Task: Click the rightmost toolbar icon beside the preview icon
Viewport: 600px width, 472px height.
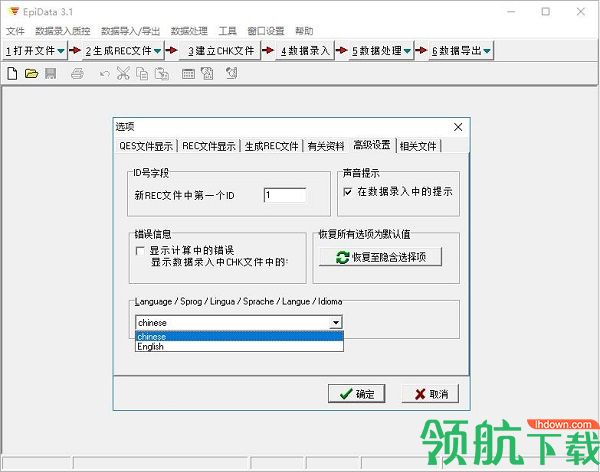Action: pyautogui.click(x=232, y=73)
